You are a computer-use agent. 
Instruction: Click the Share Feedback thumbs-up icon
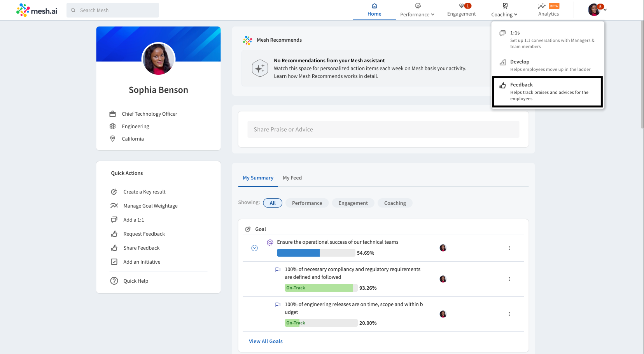click(x=114, y=248)
